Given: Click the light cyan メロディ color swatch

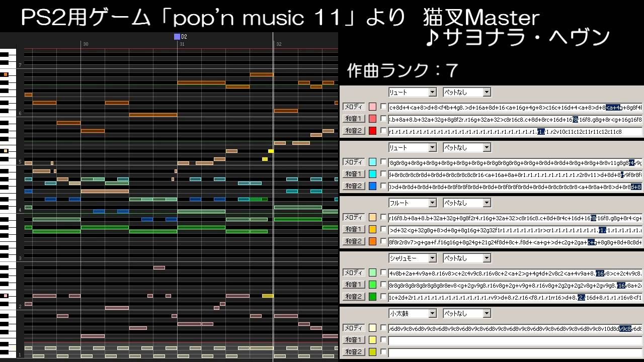Looking at the screenshot, I should pyautogui.click(x=372, y=162).
